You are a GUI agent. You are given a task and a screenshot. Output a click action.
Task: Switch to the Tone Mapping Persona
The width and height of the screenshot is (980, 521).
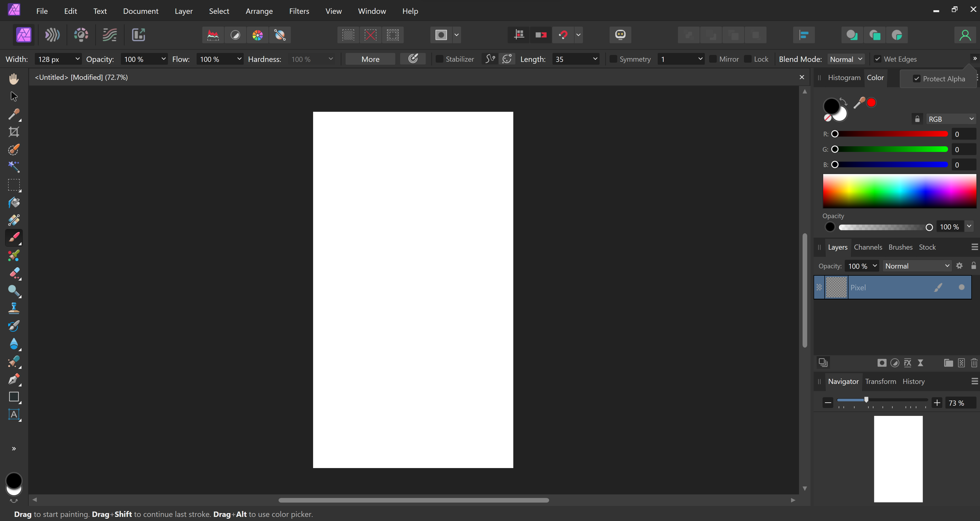pyautogui.click(x=110, y=35)
